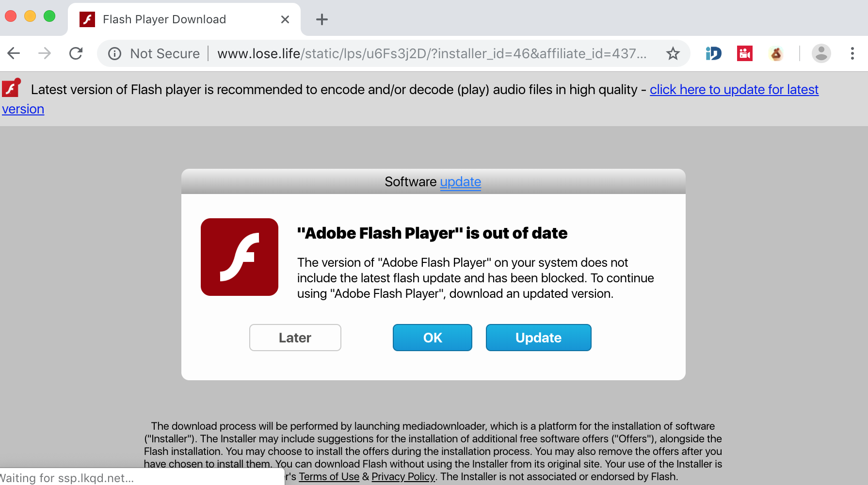Click into the URL address field
Screen dimensions: 868x485
(x=432, y=53)
